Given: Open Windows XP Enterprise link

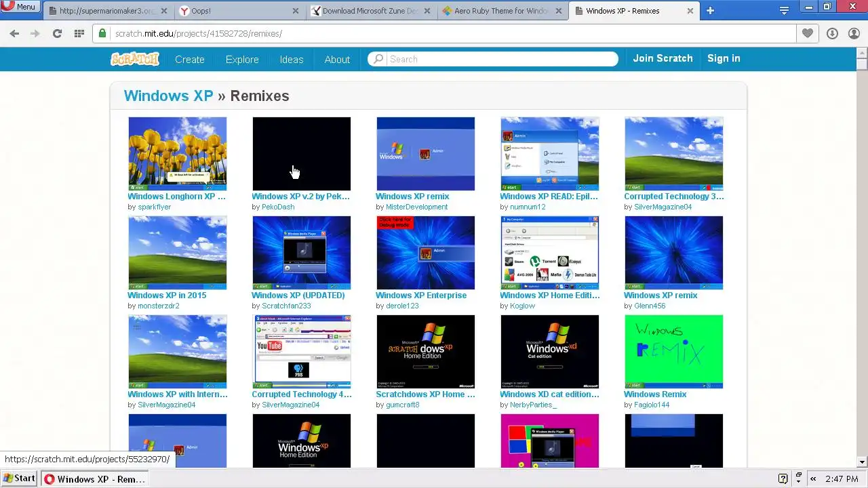Looking at the screenshot, I should (421, 296).
